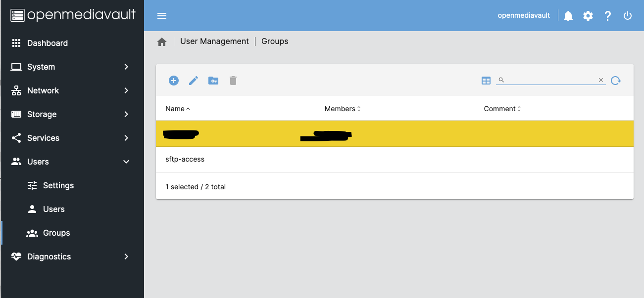
Task: Expand the System menu section
Action: [72, 67]
